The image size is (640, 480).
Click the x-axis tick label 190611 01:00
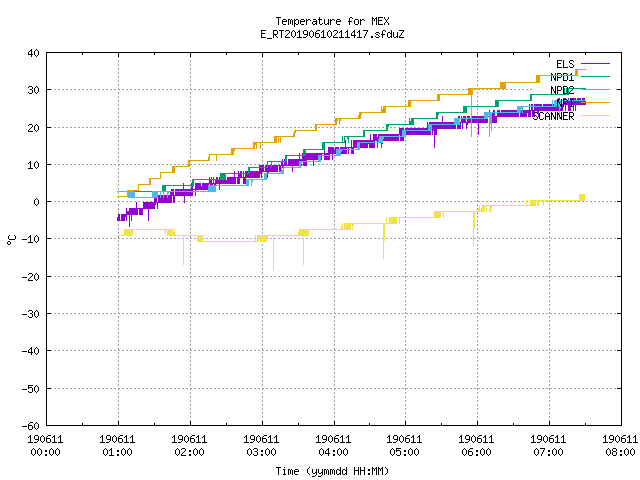[x=117, y=446]
